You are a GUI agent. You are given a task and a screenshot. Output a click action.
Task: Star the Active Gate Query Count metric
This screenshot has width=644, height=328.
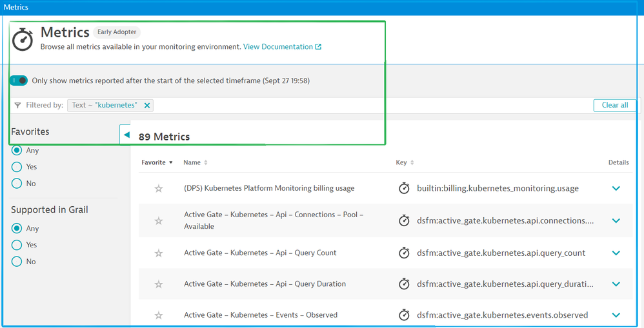[x=159, y=253]
